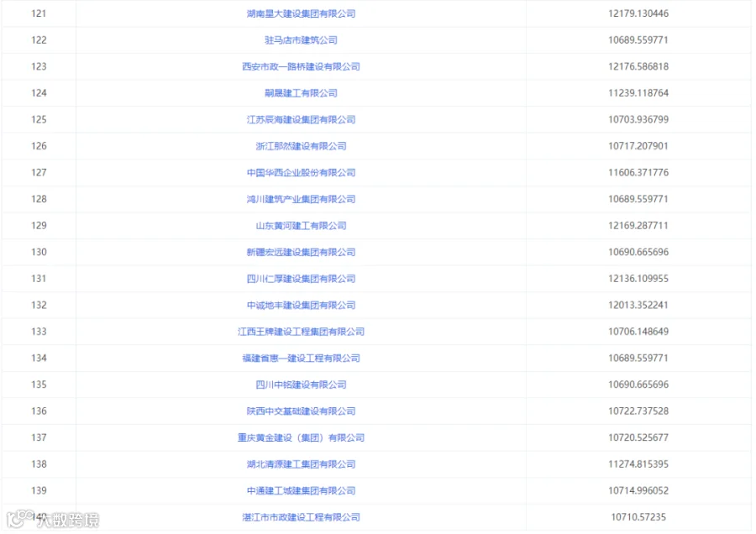The width and height of the screenshot is (756, 534).
Task: Click the value 10714.996052
Action: coord(638,490)
